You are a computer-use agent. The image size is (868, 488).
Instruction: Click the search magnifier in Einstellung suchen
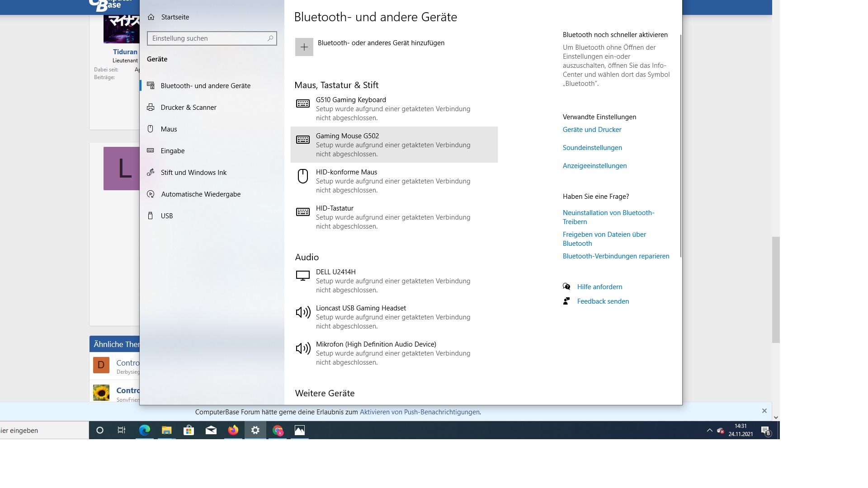click(270, 38)
